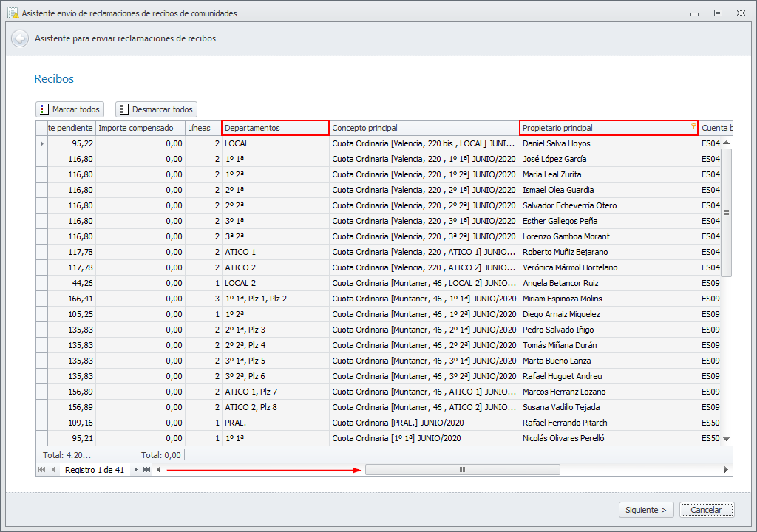
Task: Click horizontal scrollbar right arrow
Action: pos(726,470)
